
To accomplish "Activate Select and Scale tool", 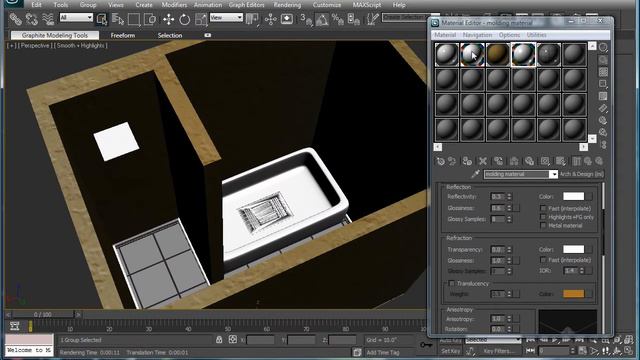I will click(200, 19).
